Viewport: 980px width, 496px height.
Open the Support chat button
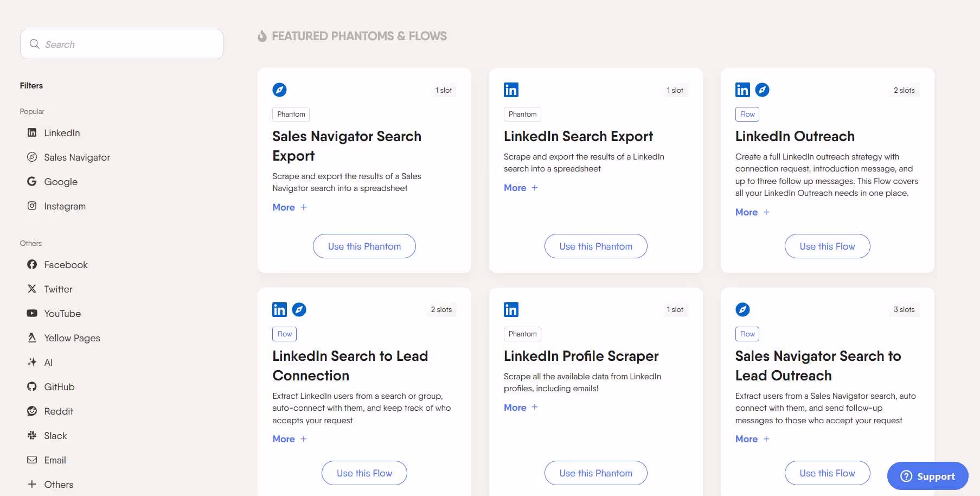pos(928,476)
